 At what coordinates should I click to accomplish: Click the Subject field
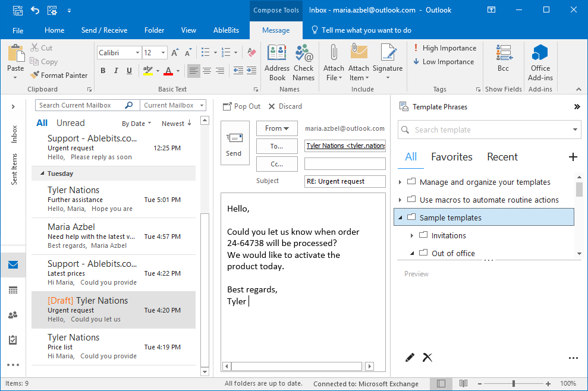coord(345,181)
